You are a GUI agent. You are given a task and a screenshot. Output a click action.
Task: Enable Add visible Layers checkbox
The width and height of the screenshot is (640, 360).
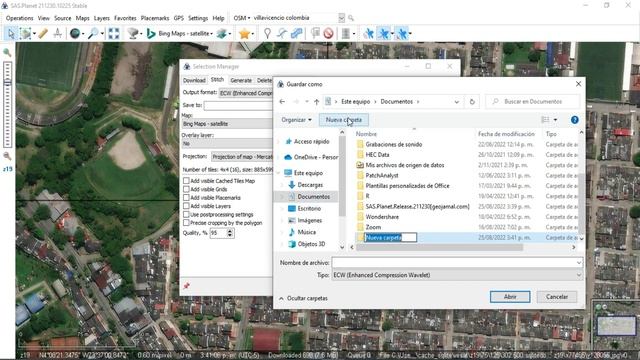pyautogui.click(x=186, y=206)
